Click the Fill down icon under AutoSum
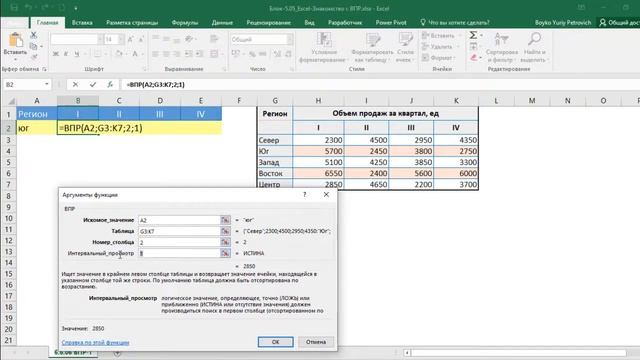The height and width of the screenshot is (360, 640). point(473,47)
